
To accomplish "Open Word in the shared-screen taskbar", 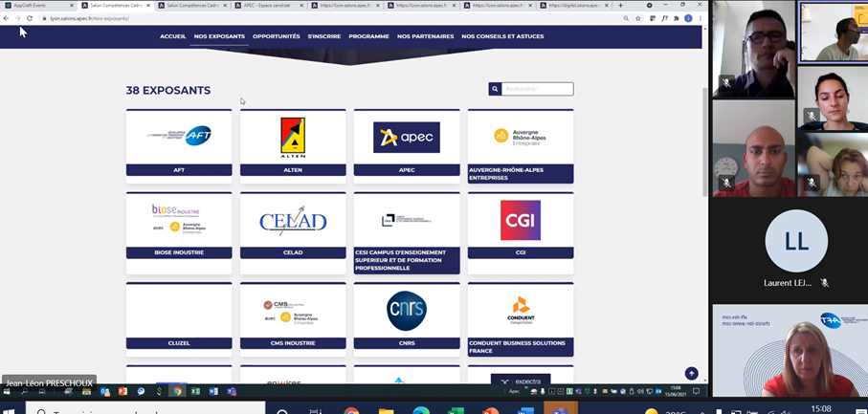I will tap(213, 391).
